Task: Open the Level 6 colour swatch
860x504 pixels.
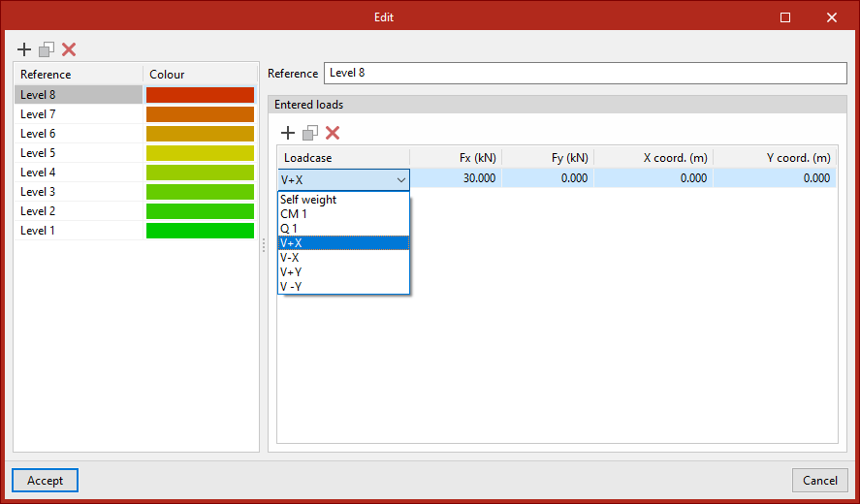Action: point(200,134)
